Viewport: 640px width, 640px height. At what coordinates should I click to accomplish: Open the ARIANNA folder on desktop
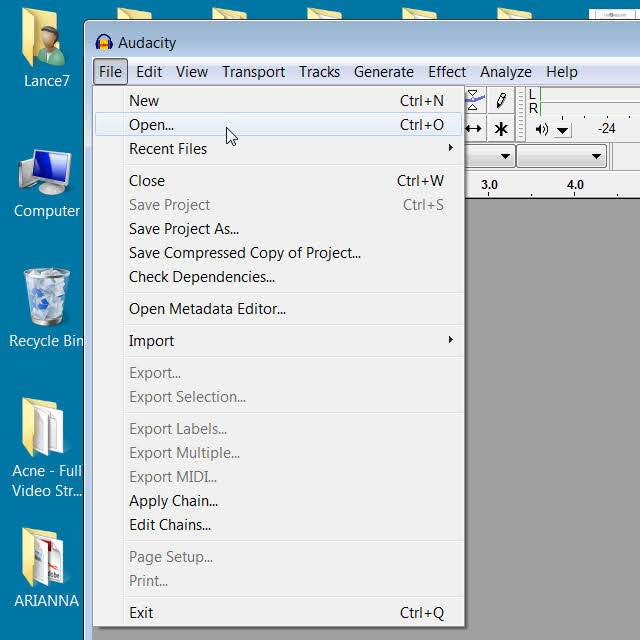click(45, 567)
